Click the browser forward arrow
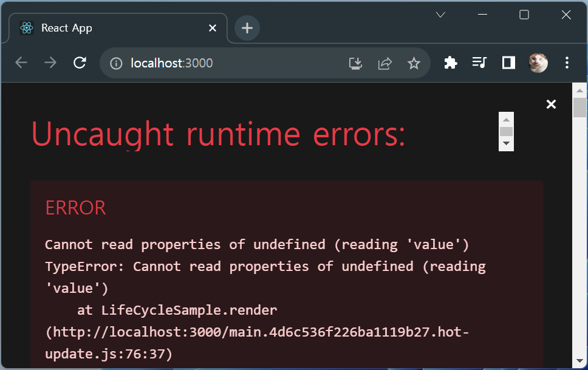The width and height of the screenshot is (588, 370). pyautogui.click(x=50, y=63)
